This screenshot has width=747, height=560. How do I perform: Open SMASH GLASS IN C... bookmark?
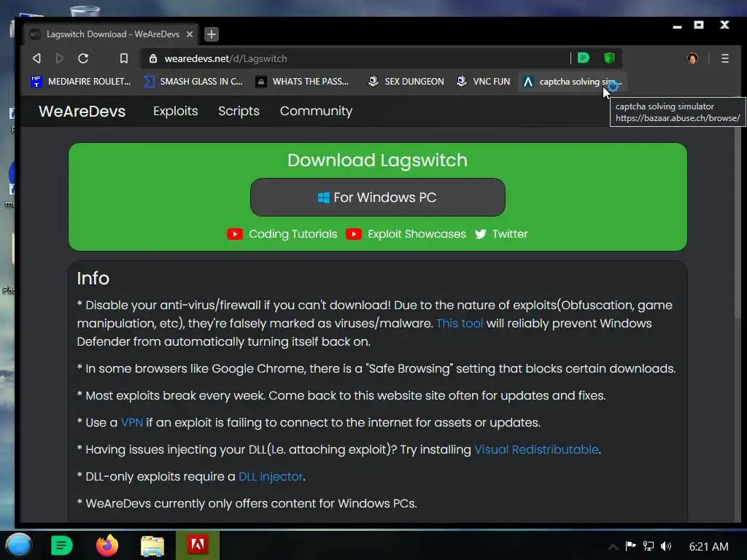click(x=193, y=82)
